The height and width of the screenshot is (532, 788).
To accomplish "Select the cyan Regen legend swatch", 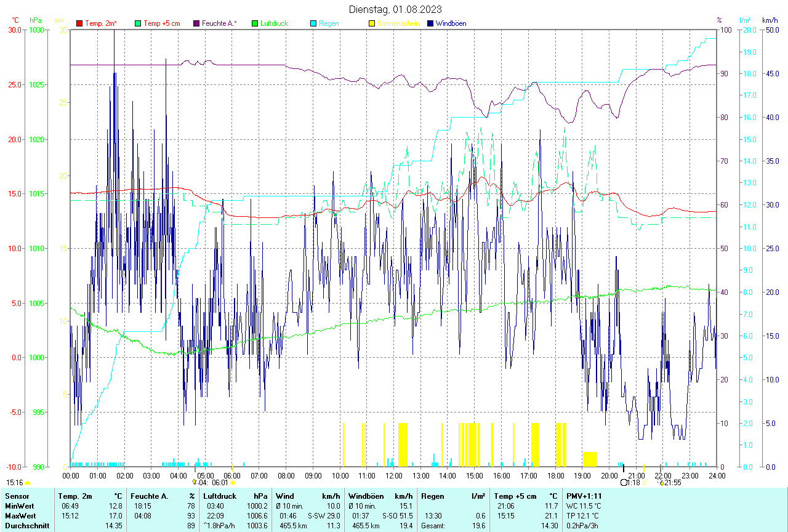I will pos(313,23).
